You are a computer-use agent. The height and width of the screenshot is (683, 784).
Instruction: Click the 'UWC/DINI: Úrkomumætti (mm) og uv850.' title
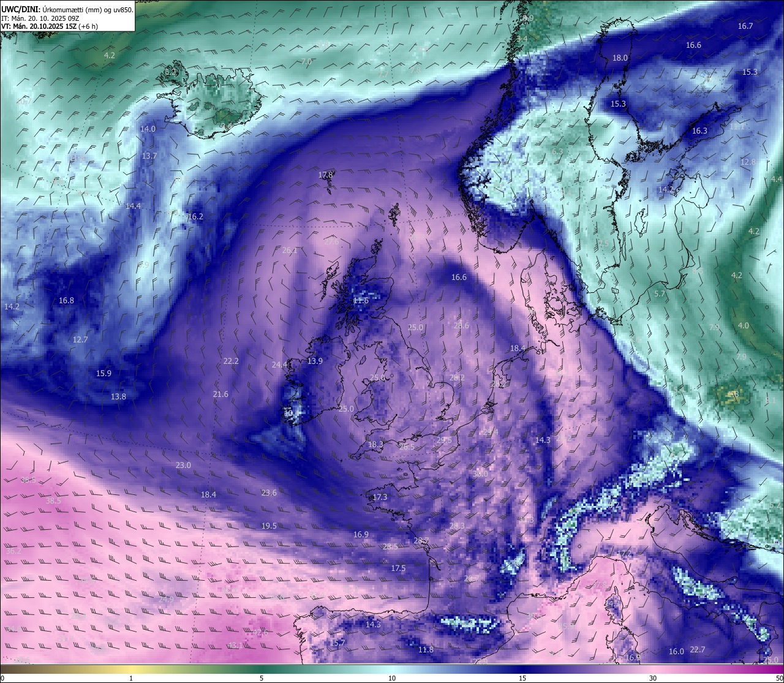coord(67,9)
